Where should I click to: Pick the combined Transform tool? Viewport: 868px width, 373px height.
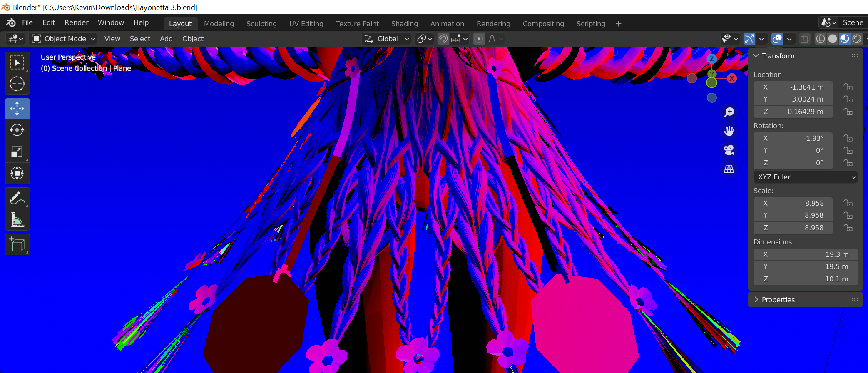click(x=17, y=173)
